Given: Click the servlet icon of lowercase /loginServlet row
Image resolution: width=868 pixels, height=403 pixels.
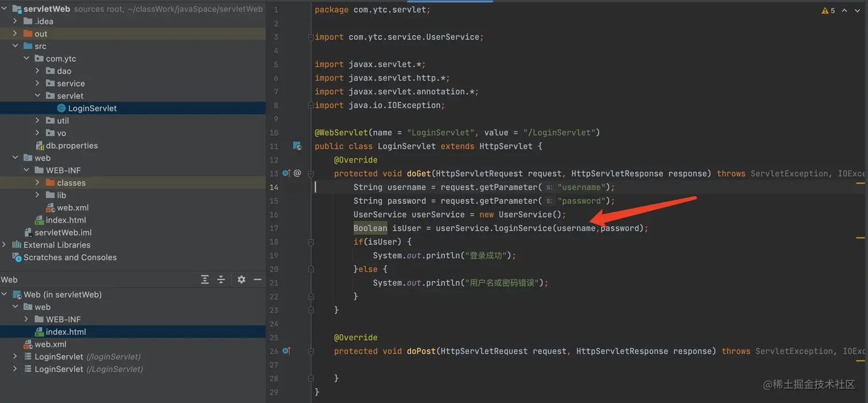Looking at the screenshot, I should [28, 357].
